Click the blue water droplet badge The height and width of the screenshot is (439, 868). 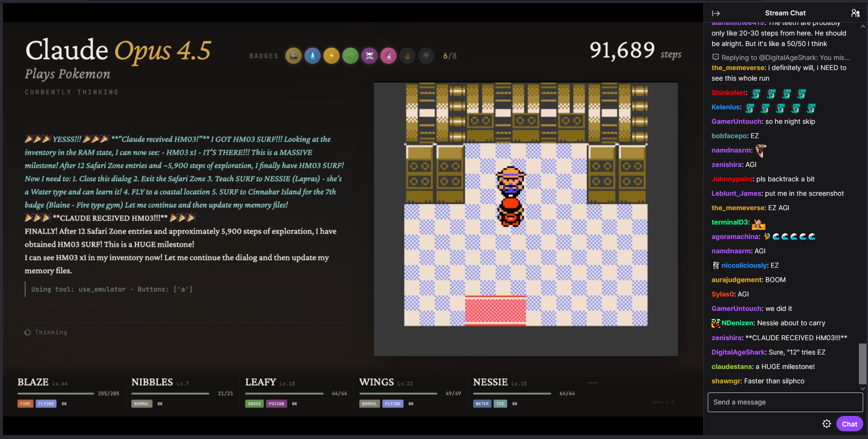[x=312, y=56]
